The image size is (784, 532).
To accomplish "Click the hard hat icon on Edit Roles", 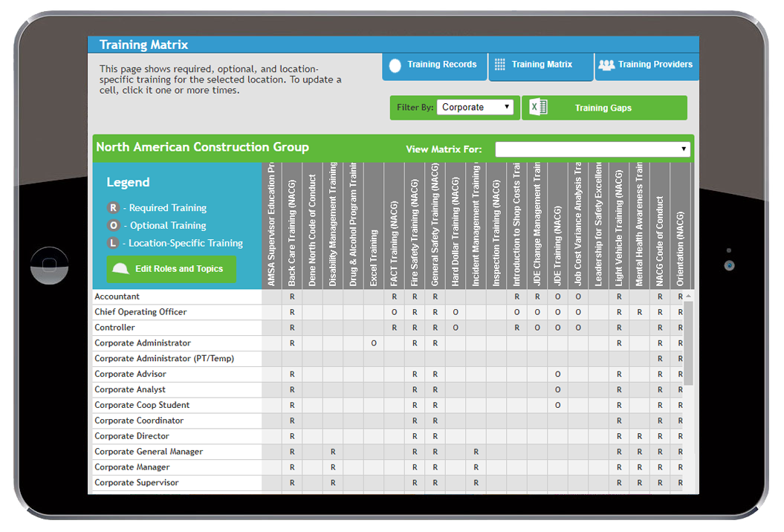I will (x=120, y=268).
